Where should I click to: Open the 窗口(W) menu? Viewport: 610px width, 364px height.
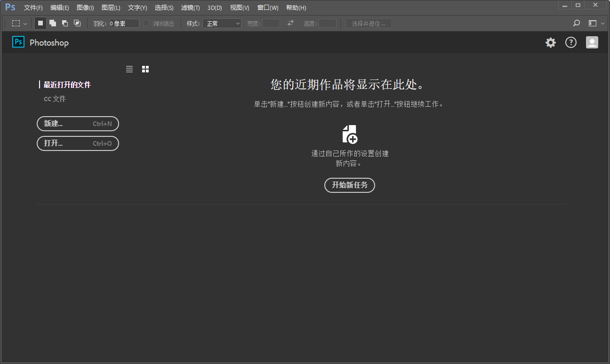tap(268, 8)
